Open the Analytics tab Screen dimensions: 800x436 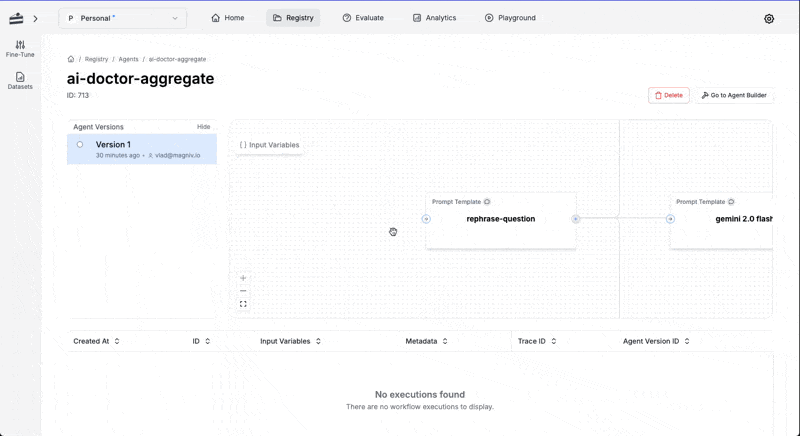434,18
